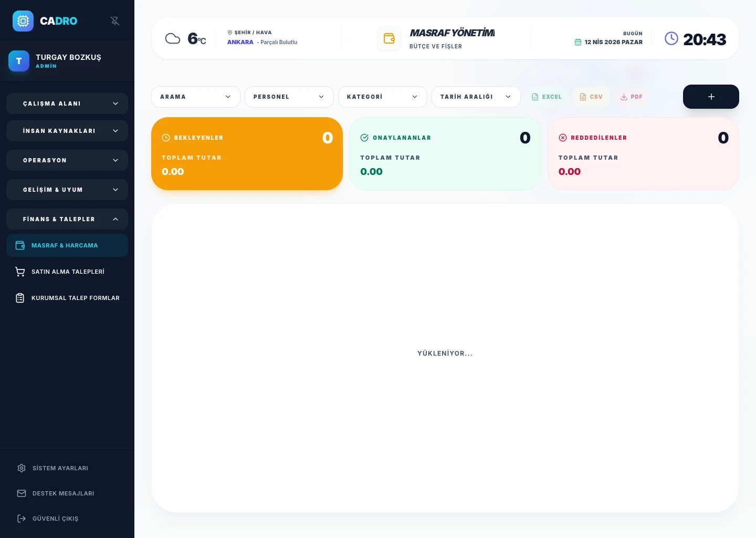Collapse the Finans & Talepler section
The image size is (756, 538).
click(x=67, y=219)
